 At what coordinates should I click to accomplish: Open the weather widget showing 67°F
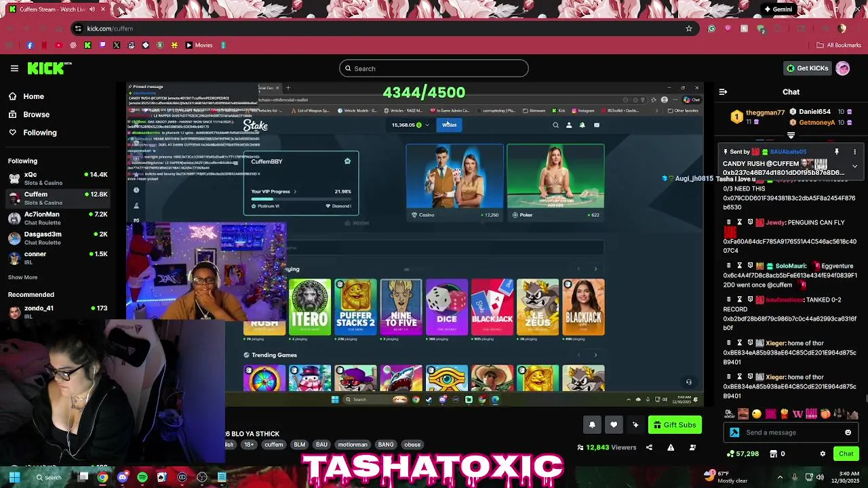coord(725,477)
